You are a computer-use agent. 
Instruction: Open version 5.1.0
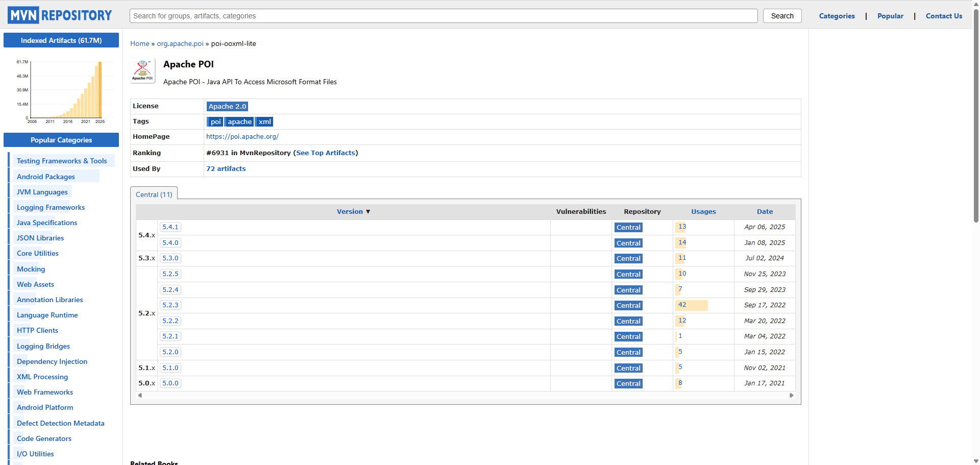click(170, 368)
